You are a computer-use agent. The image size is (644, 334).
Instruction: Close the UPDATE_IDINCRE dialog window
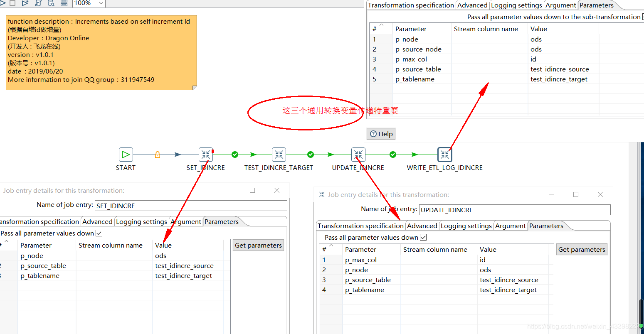click(600, 194)
